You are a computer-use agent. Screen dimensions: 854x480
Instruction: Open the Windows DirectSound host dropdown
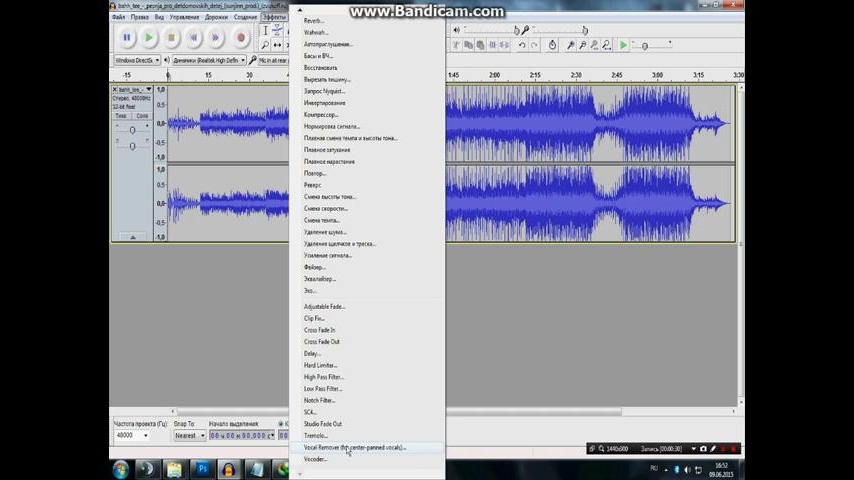click(x=136, y=60)
